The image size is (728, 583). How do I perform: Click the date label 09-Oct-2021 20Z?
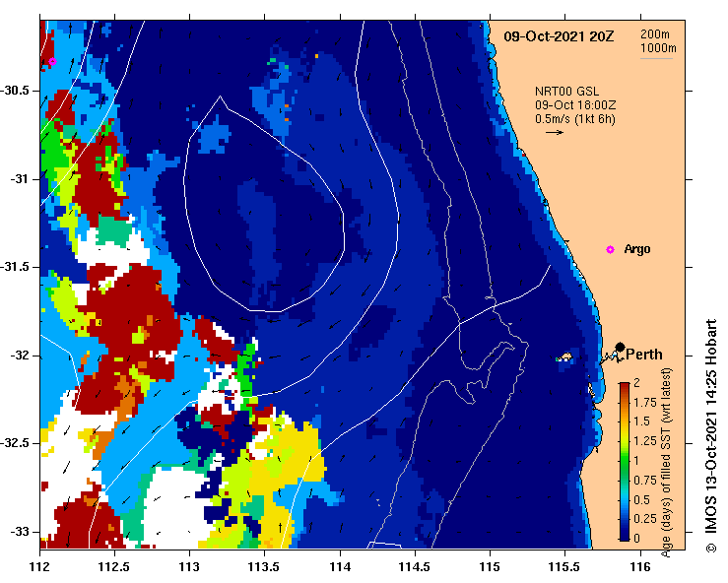(559, 36)
